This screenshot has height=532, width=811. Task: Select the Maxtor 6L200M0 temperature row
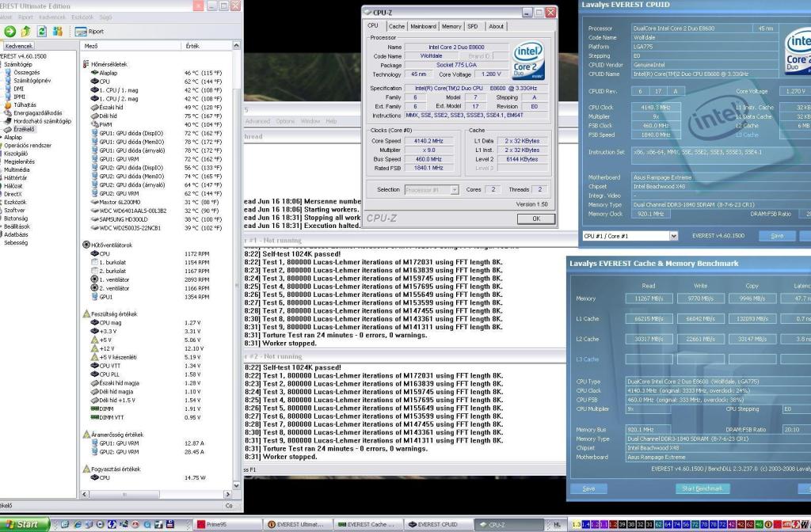(156, 202)
